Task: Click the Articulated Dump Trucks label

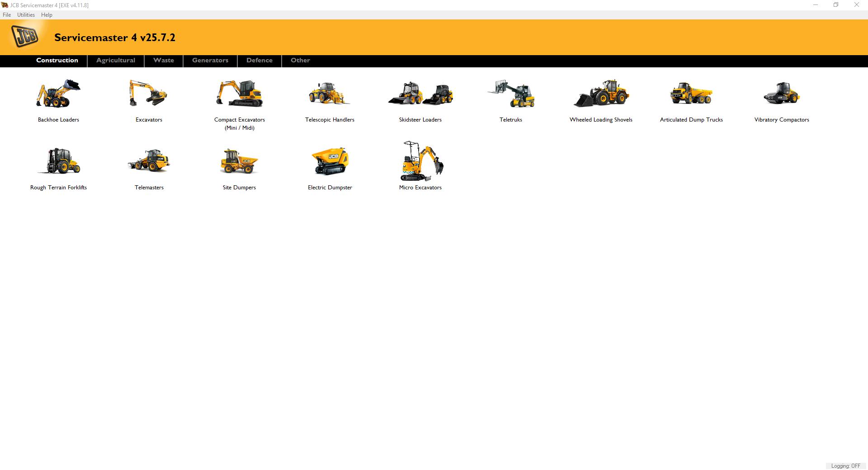Action: pyautogui.click(x=691, y=120)
